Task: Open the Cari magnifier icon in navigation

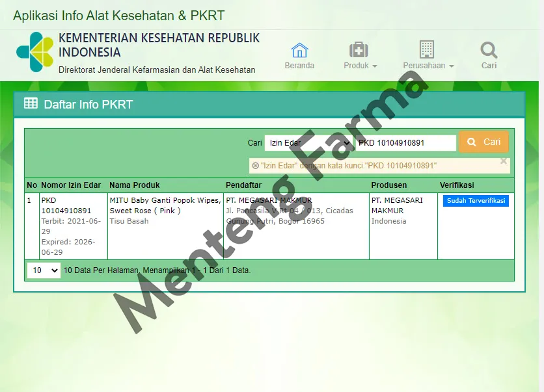Action: (489, 50)
